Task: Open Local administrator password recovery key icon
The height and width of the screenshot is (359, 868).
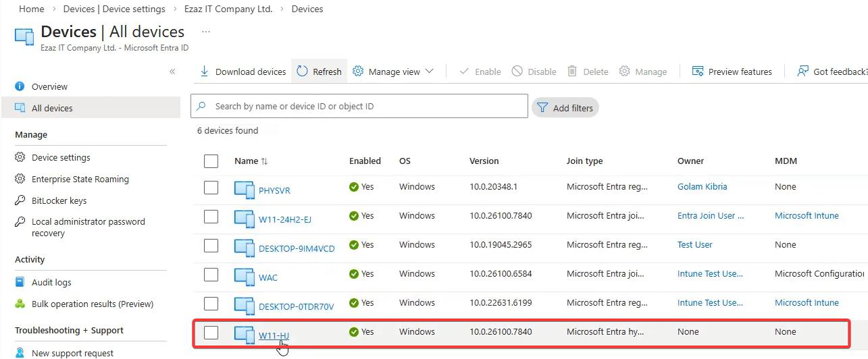Action: 20,222
